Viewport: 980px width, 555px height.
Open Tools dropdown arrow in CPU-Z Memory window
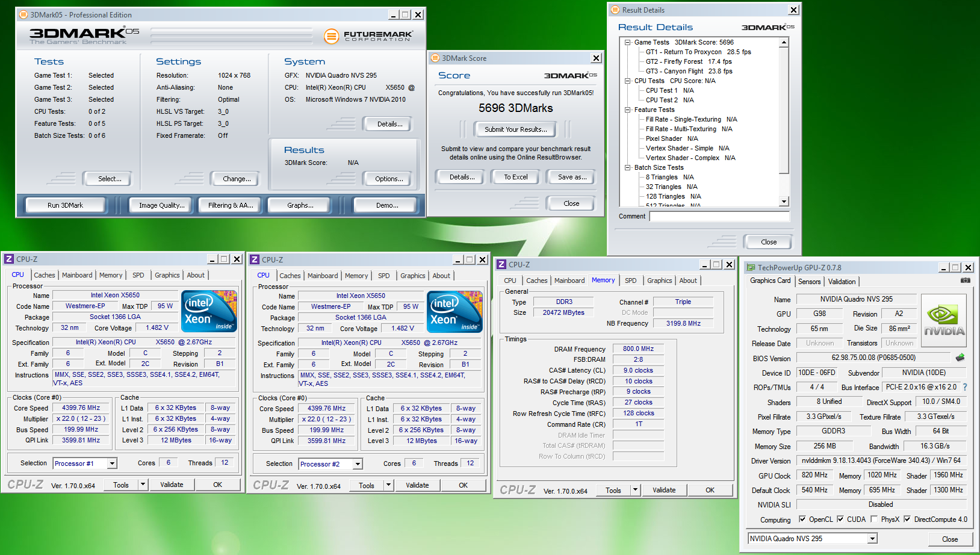pyautogui.click(x=635, y=490)
